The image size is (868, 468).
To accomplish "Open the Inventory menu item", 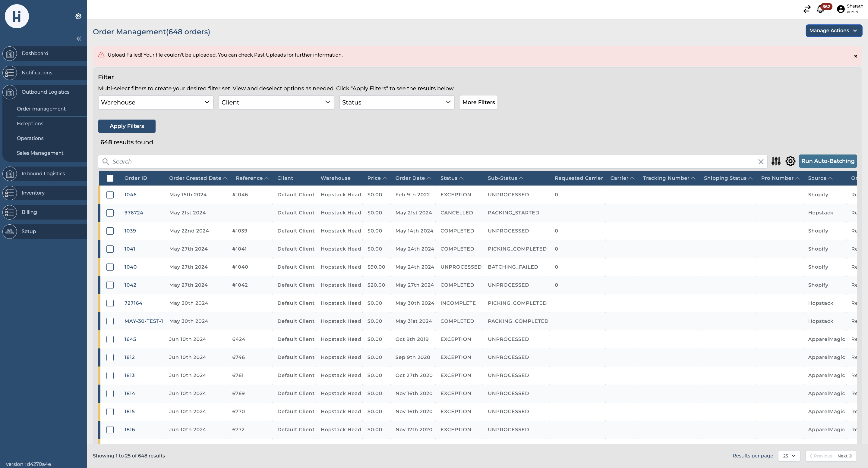I will 33,193.
